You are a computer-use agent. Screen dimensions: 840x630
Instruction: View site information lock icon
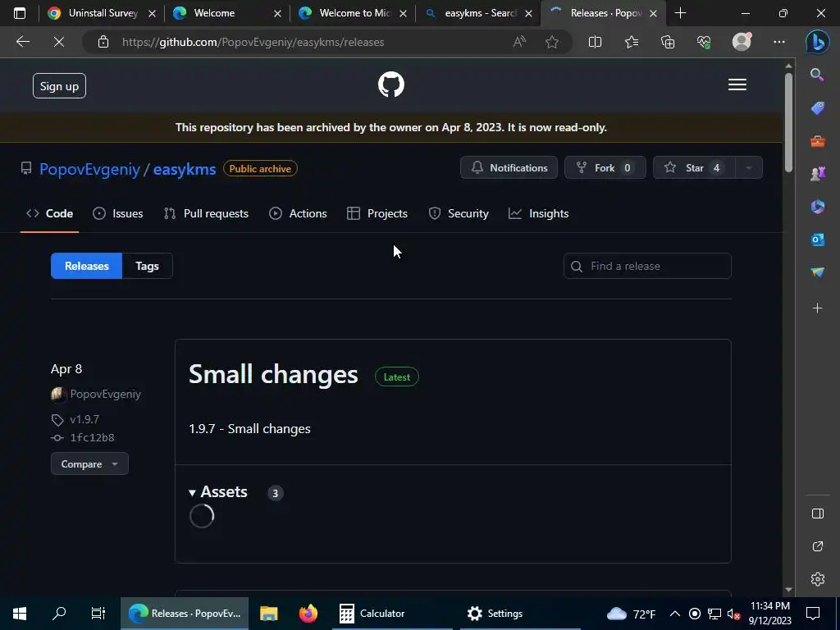click(x=103, y=42)
